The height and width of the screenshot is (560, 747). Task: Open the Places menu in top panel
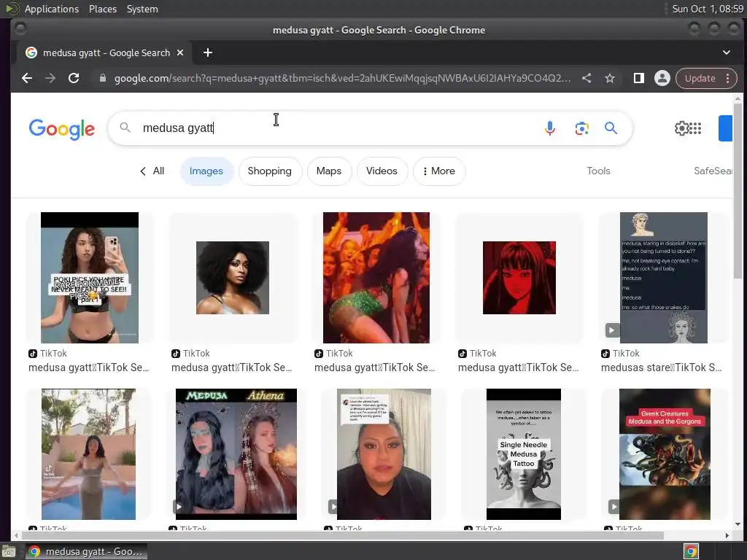(103, 9)
